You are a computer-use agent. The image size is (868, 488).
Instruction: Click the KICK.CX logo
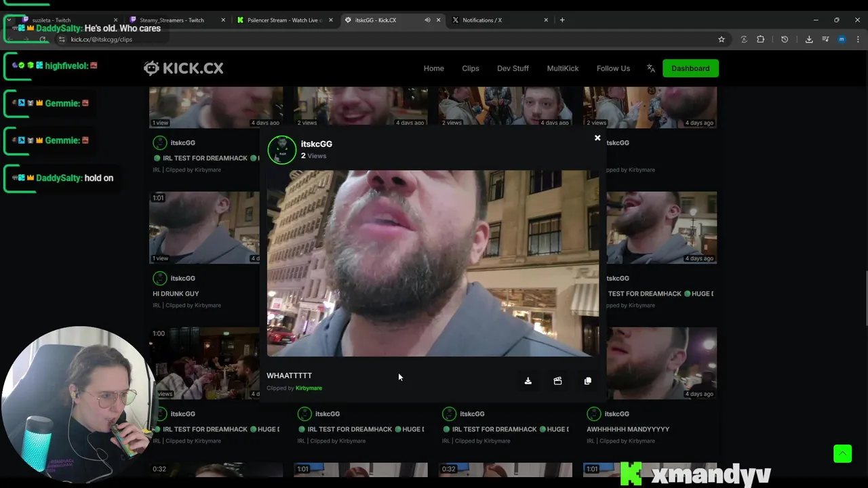tap(184, 68)
